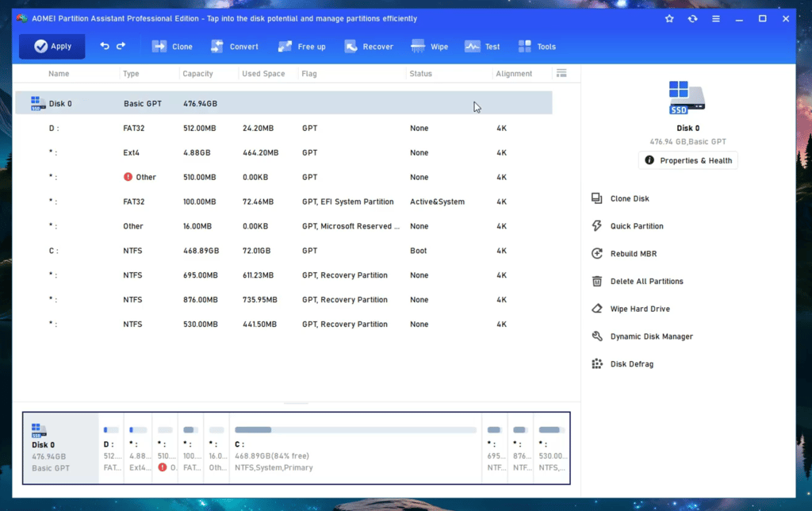Image resolution: width=812 pixels, height=511 pixels.
Task: Open Properties & Health for Disk 0
Action: [x=688, y=160]
